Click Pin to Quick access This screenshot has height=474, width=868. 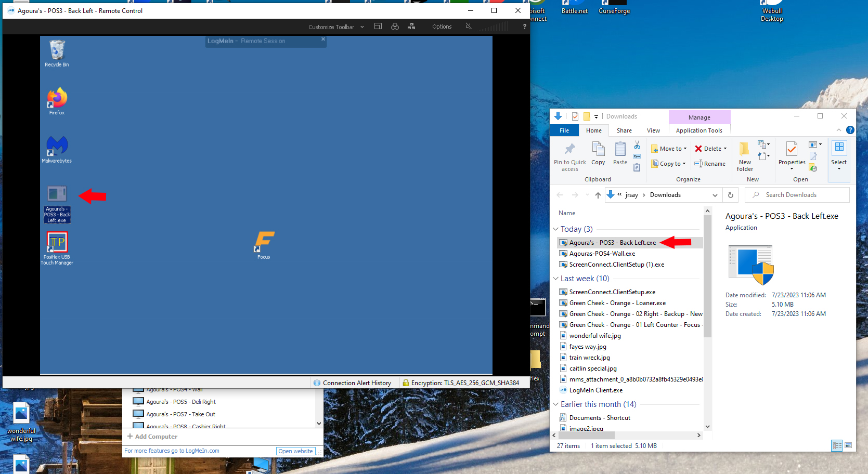[x=570, y=156]
